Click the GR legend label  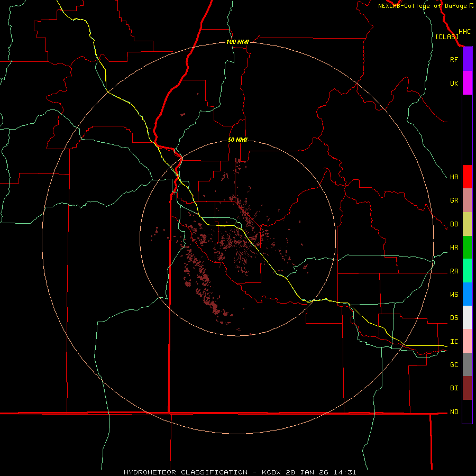point(454,200)
